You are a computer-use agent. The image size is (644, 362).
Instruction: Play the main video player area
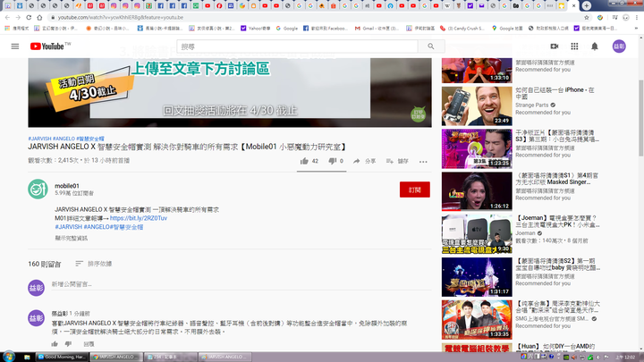click(230, 92)
